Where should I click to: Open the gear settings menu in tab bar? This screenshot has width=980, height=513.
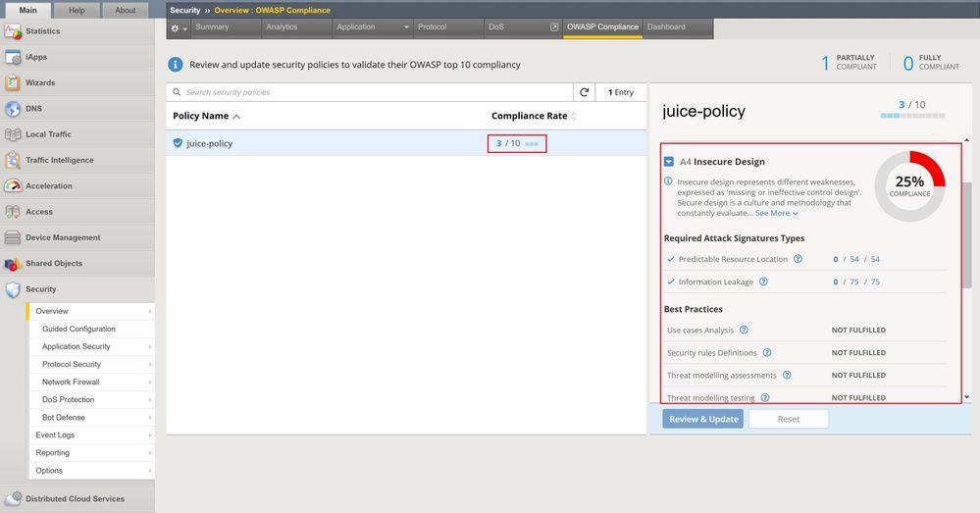coord(177,27)
